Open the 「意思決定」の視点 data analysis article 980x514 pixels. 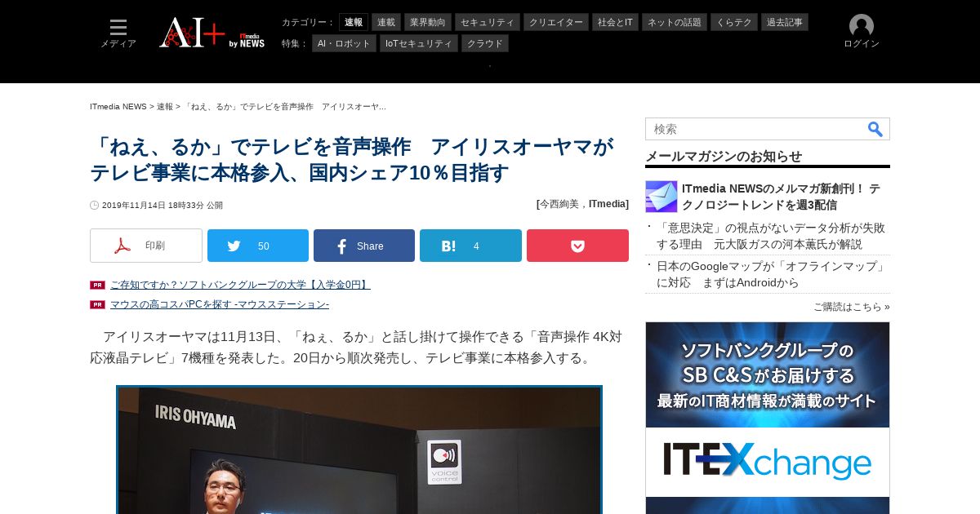click(771, 236)
